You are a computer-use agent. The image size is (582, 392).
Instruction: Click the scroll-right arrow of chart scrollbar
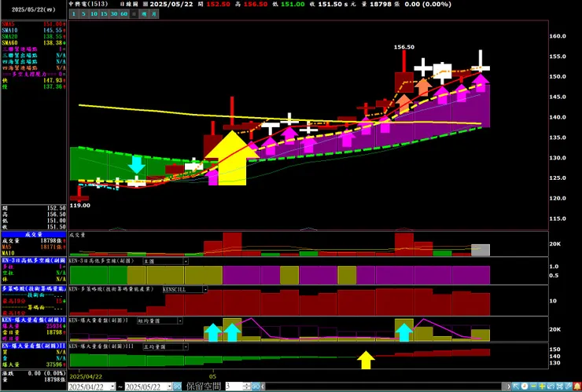click(509, 387)
